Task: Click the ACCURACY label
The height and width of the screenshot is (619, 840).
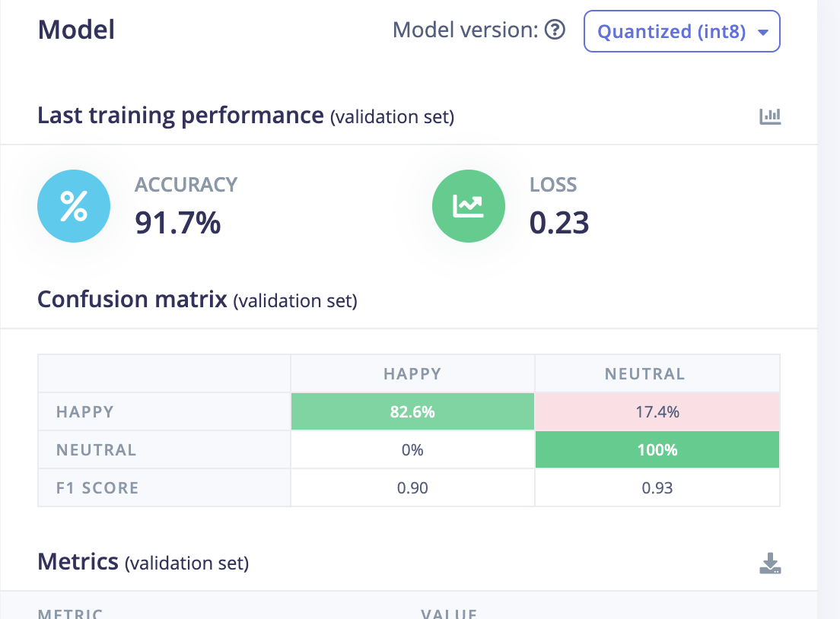Action: pyautogui.click(x=186, y=185)
